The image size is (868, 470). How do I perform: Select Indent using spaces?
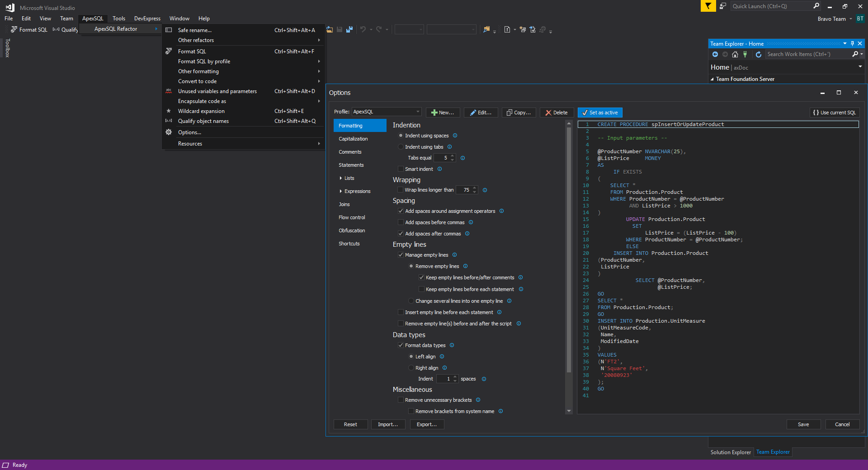tap(401, 136)
